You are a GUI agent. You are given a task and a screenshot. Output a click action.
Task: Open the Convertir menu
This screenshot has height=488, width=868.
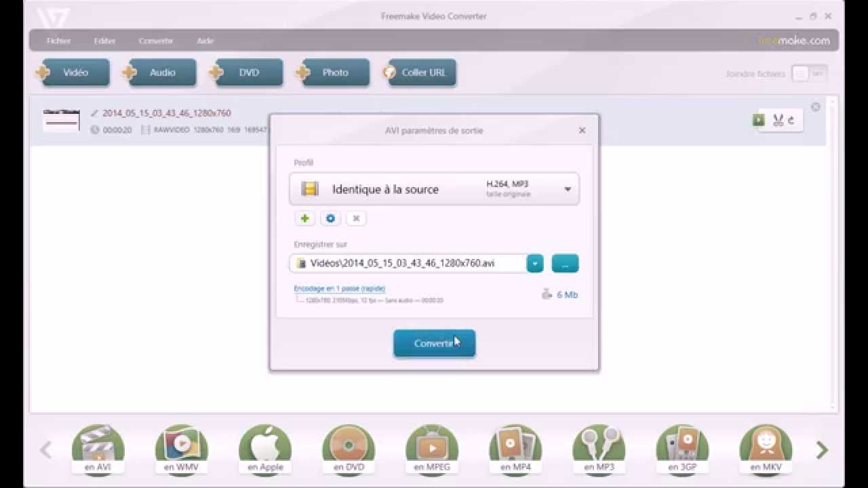[156, 41]
